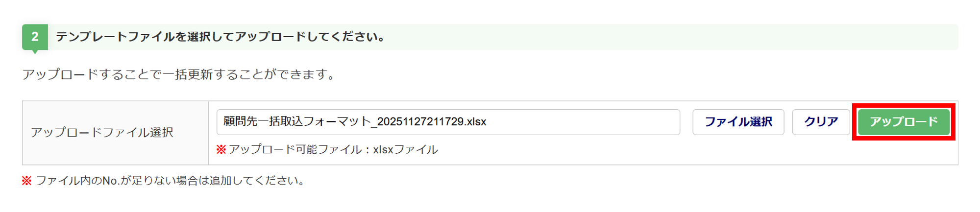Click the green step 2 number badge

(35, 37)
